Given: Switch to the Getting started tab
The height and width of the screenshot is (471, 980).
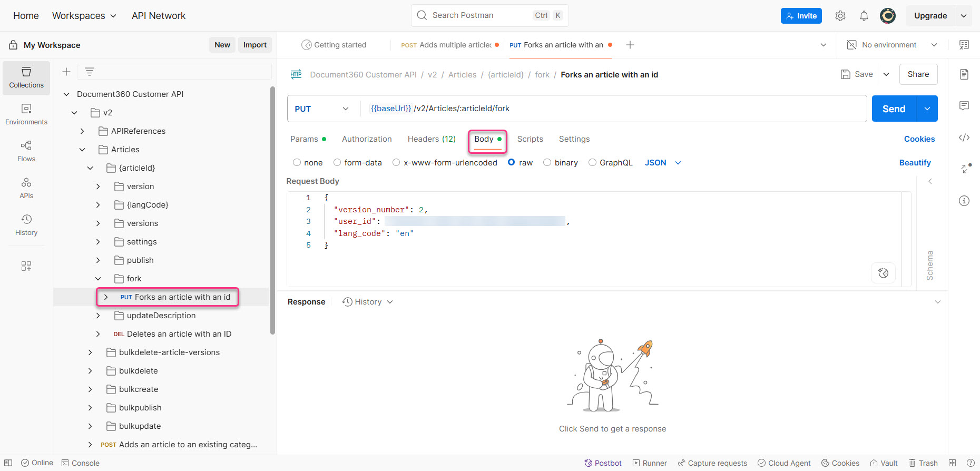Looking at the screenshot, I should pyautogui.click(x=334, y=45).
